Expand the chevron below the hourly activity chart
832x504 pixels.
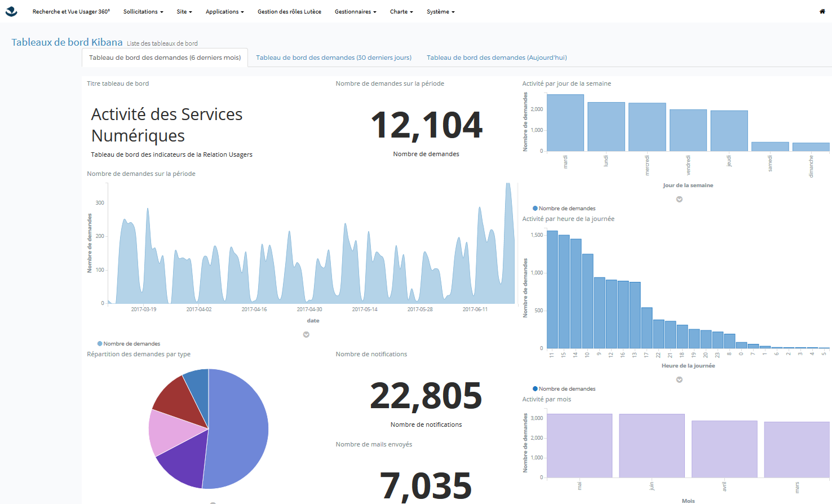point(679,379)
